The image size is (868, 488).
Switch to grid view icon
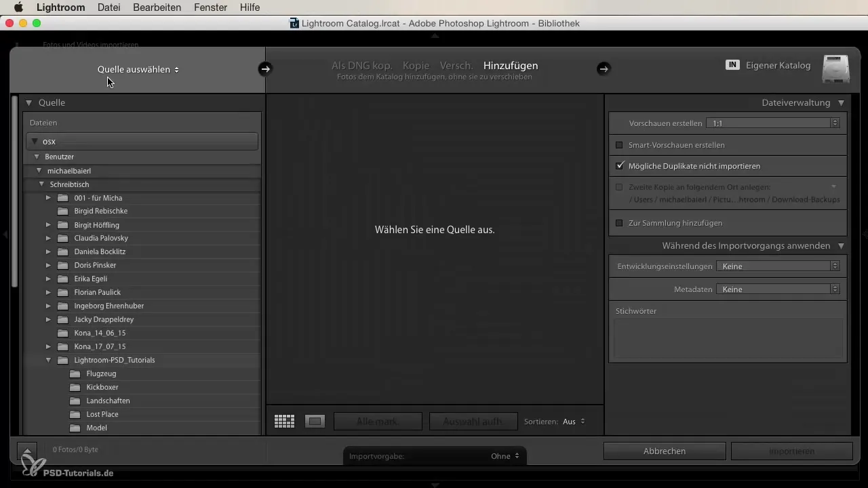point(284,422)
